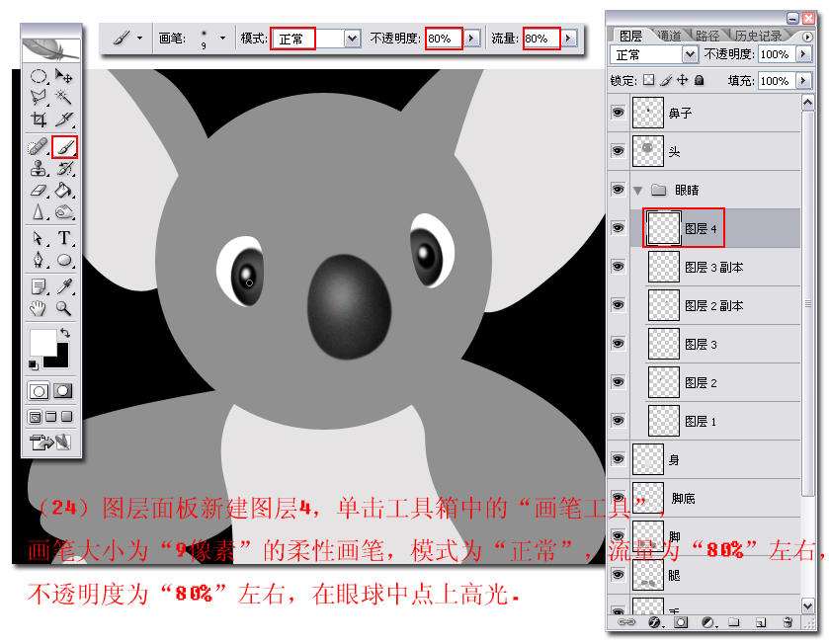The height and width of the screenshot is (644, 829).
Task: Select the Horizontal Type tool
Action: coord(65,238)
